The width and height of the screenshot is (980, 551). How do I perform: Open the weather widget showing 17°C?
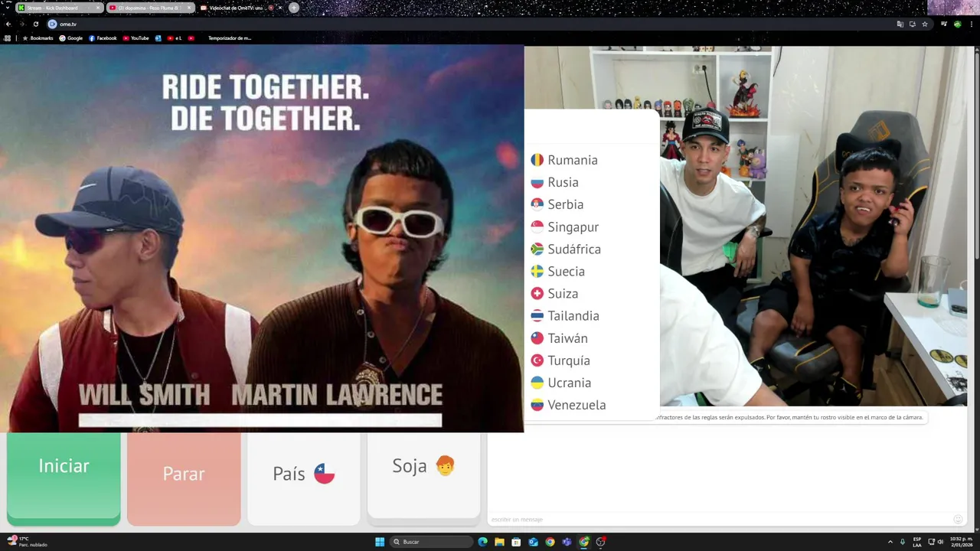point(27,542)
